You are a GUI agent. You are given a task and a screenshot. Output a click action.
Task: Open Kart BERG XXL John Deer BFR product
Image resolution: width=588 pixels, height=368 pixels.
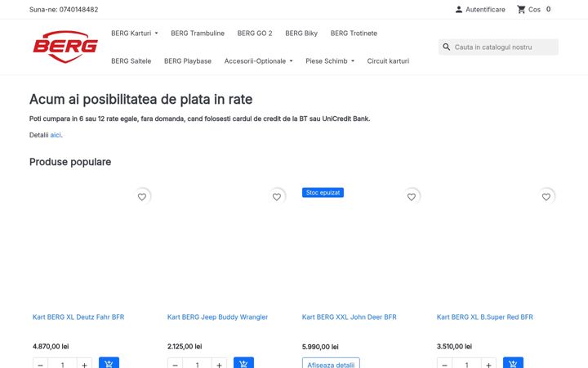pyautogui.click(x=350, y=317)
